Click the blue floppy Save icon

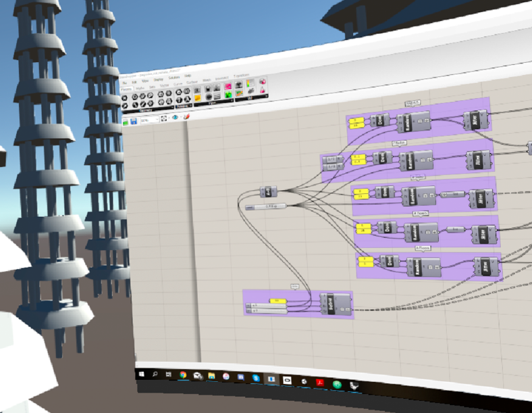pos(134,121)
